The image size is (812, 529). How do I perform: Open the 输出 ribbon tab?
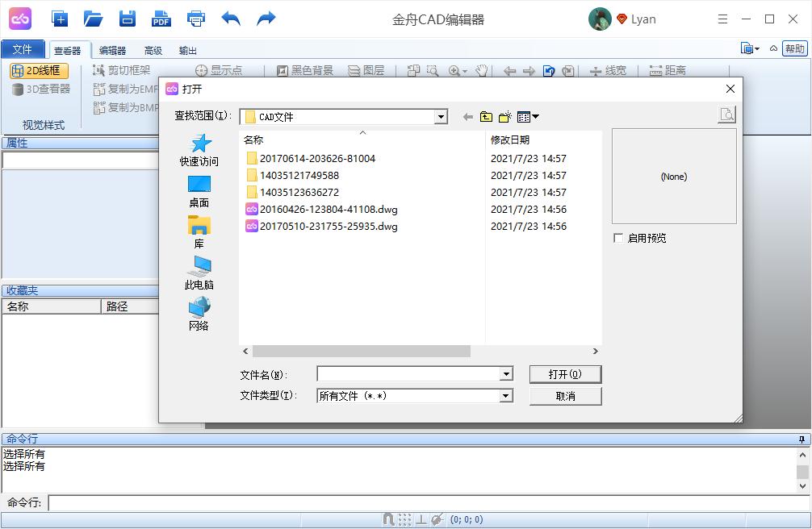pyautogui.click(x=188, y=49)
